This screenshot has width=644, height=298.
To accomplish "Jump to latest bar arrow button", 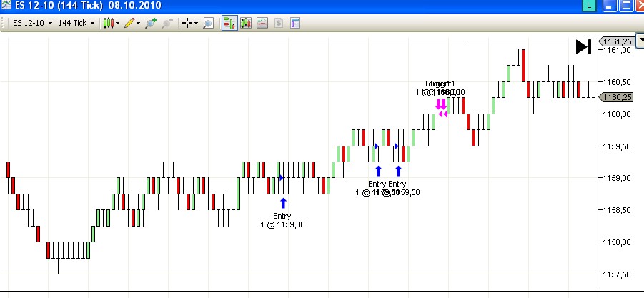I will click(x=583, y=47).
